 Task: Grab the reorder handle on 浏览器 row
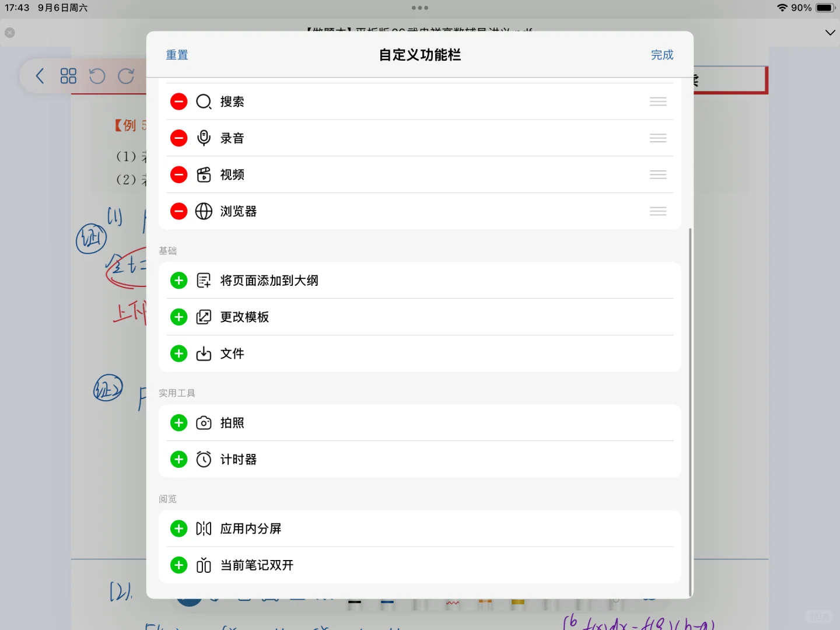[658, 211]
